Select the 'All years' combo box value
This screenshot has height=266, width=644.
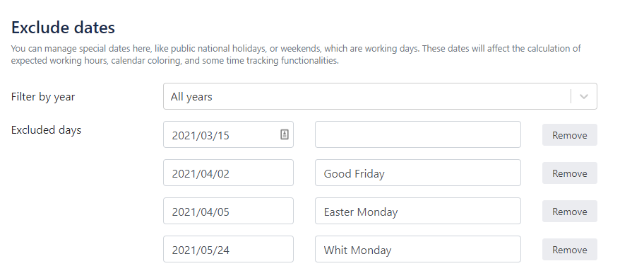(191, 97)
